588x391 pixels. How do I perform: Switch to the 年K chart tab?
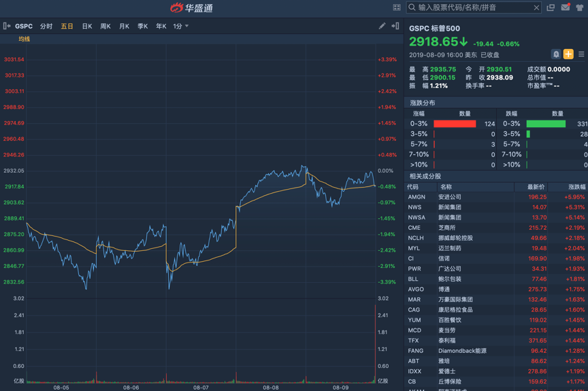[161, 27]
